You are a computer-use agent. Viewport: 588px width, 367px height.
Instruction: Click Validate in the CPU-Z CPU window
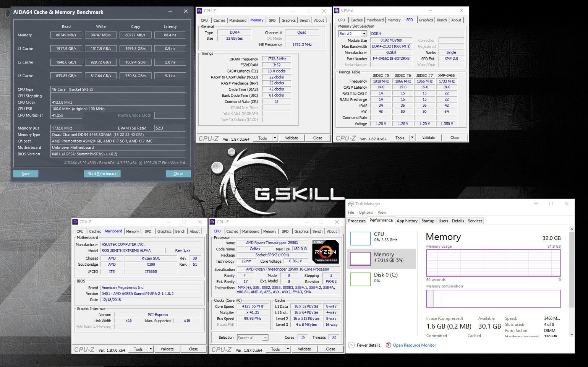304,349
